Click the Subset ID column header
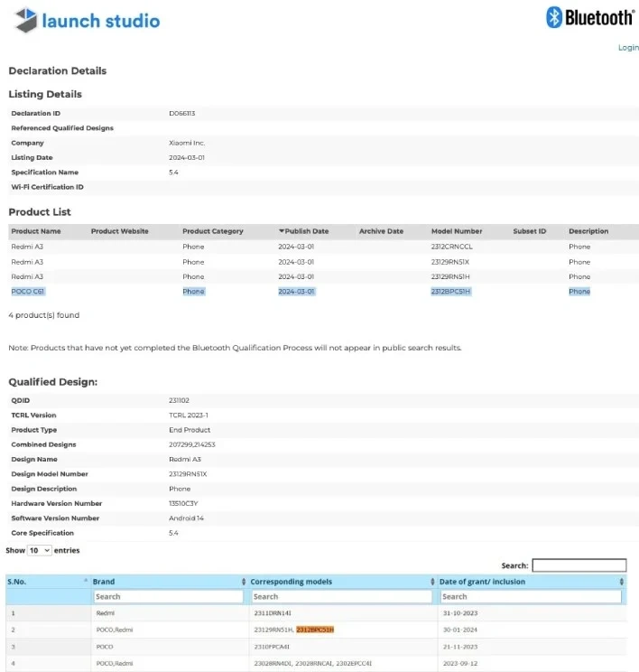 (x=530, y=231)
